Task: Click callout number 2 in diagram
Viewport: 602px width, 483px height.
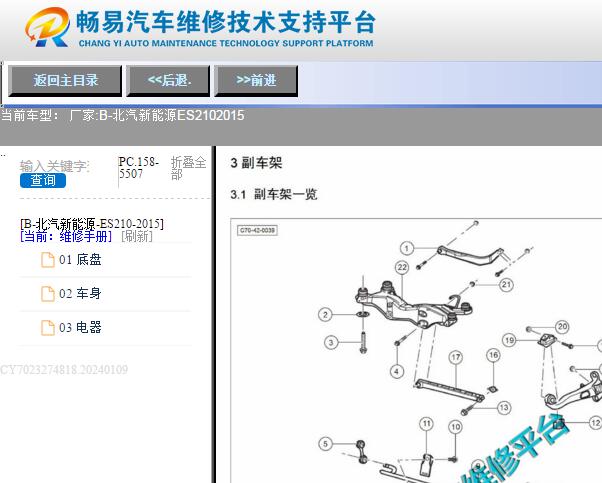Action: pos(325,315)
